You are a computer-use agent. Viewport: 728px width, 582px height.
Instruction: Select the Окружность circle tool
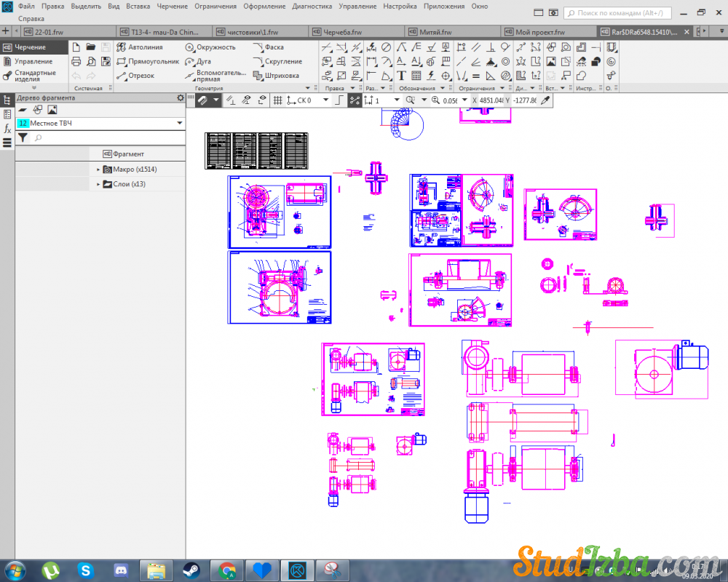pyautogui.click(x=210, y=47)
